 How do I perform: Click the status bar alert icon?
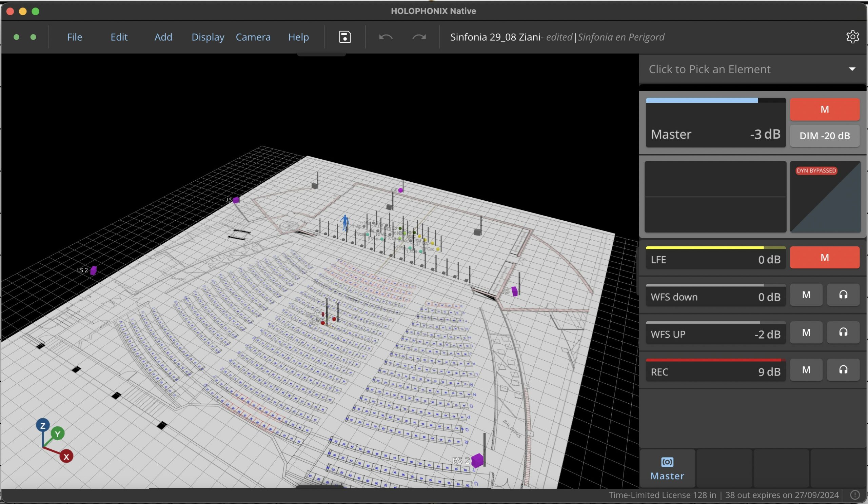[855, 495]
